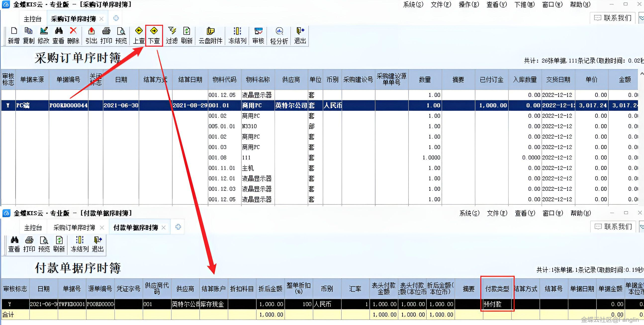Open the 过滤 (Filter) tool
The image size is (644, 325).
click(172, 35)
